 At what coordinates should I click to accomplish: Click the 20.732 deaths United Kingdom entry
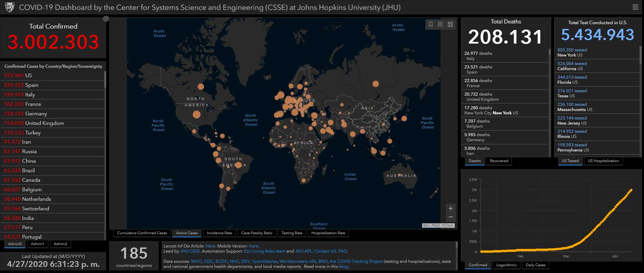505,97
